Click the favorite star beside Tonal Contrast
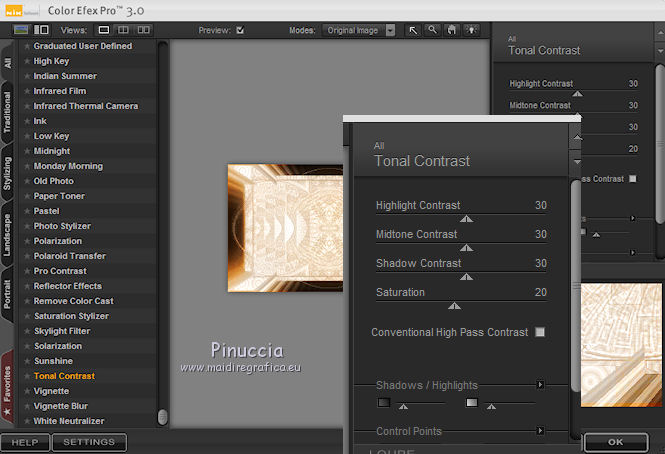This screenshot has width=665, height=454. [27, 376]
